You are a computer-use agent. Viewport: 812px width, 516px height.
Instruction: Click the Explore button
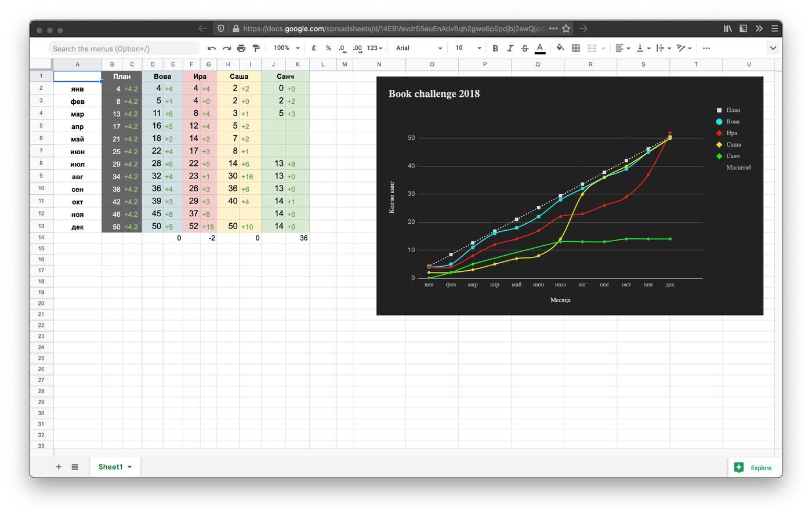[753, 468]
